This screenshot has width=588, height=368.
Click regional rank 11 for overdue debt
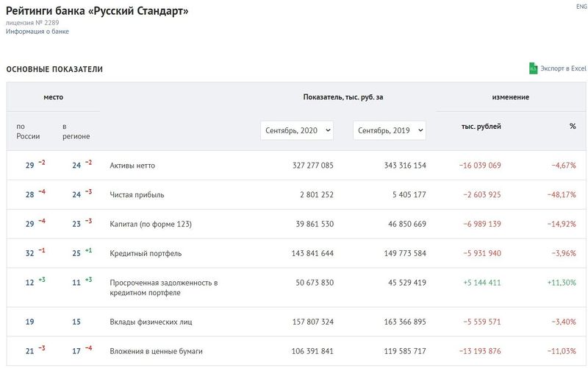(x=76, y=283)
